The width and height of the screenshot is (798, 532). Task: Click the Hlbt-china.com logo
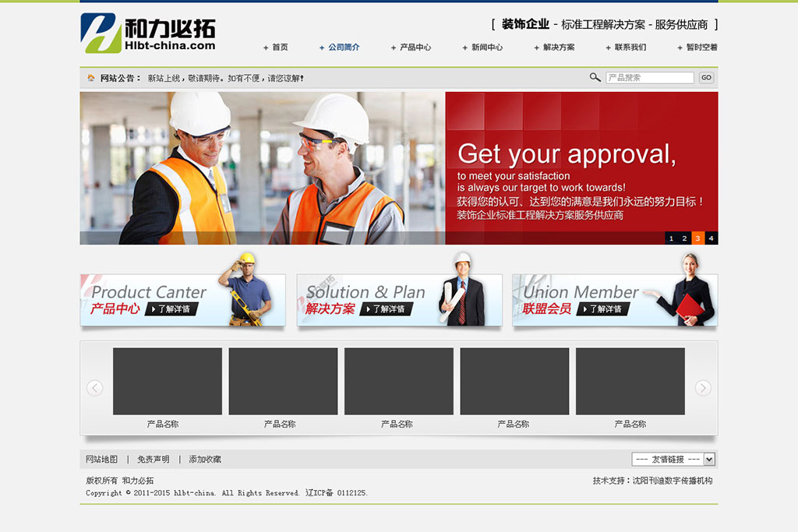tap(148, 33)
